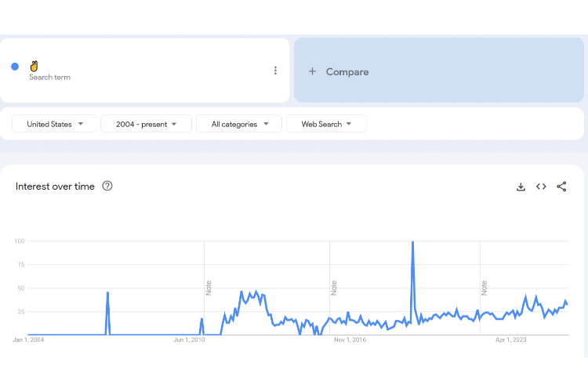
Task: Open the 2004 - present date range dropdown
Action: coord(146,124)
